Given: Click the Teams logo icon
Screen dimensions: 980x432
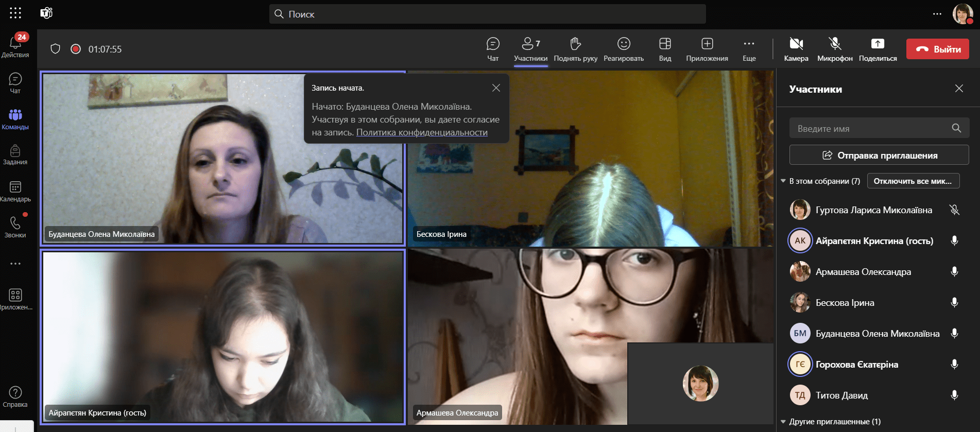Looking at the screenshot, I should [46, 13].
